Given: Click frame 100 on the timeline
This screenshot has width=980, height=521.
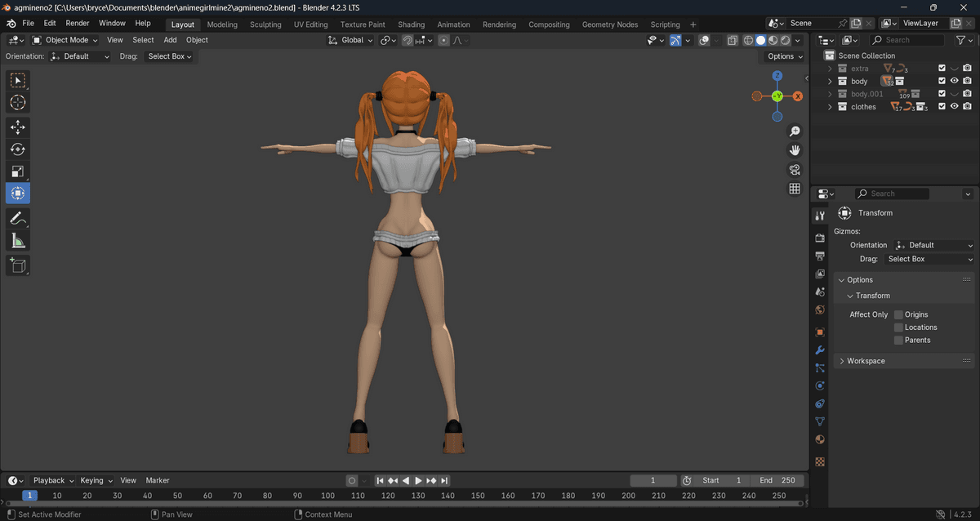Looking at the screenshot, I should point(327,496).
